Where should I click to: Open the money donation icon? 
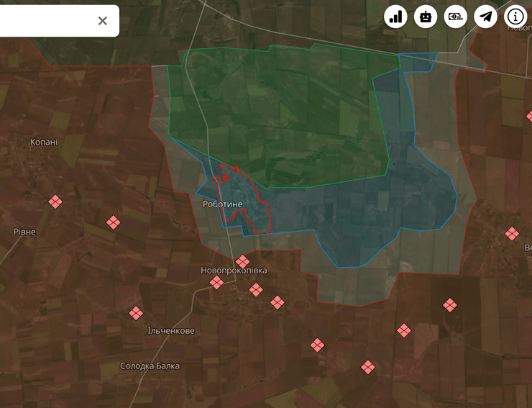point(456,16)
